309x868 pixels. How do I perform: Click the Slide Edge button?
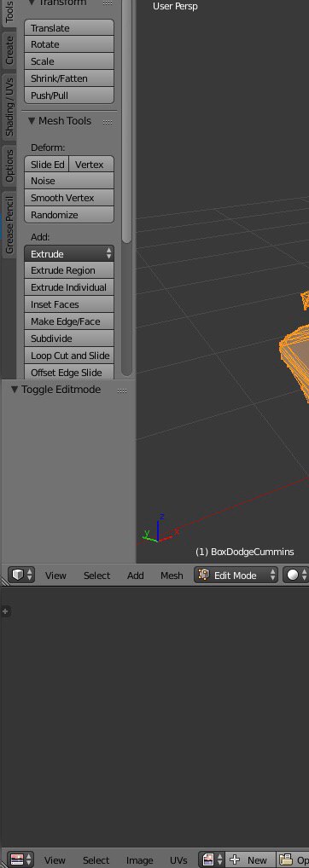coord(46,165)
